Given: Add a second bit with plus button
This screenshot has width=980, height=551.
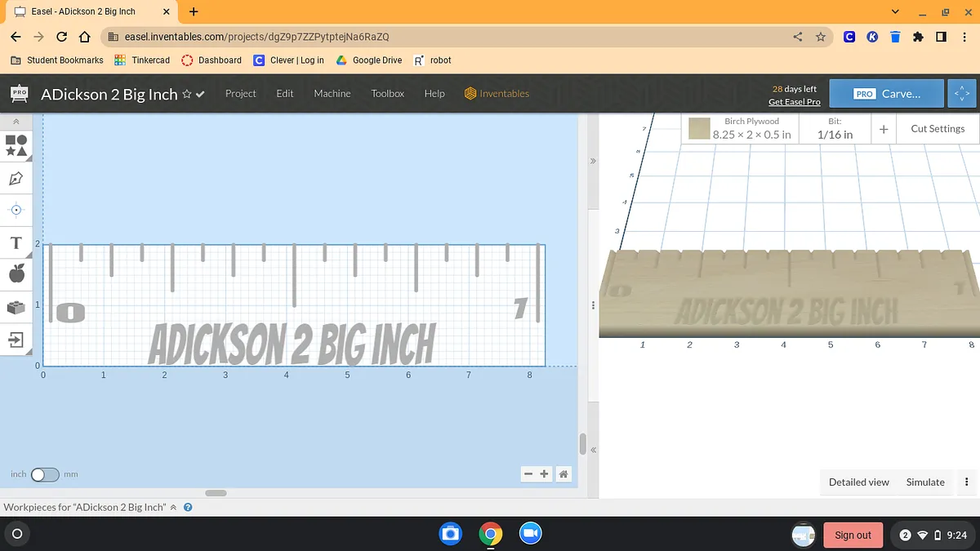Looking at the screenshot, I should tap(884, 129).
